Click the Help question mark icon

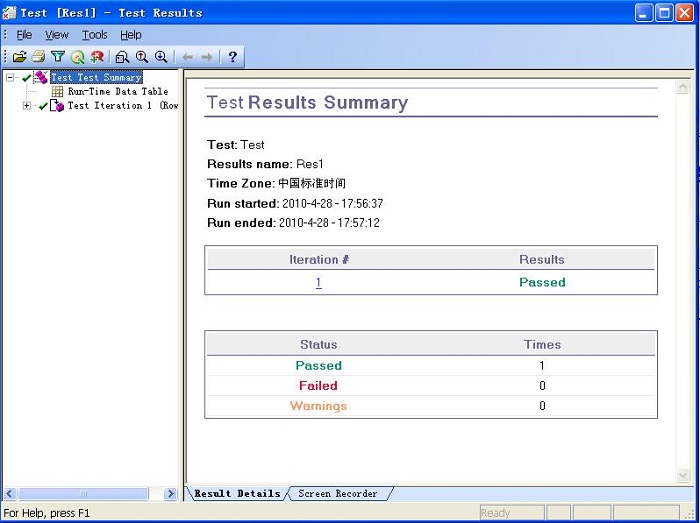click(x=232, y=57)
